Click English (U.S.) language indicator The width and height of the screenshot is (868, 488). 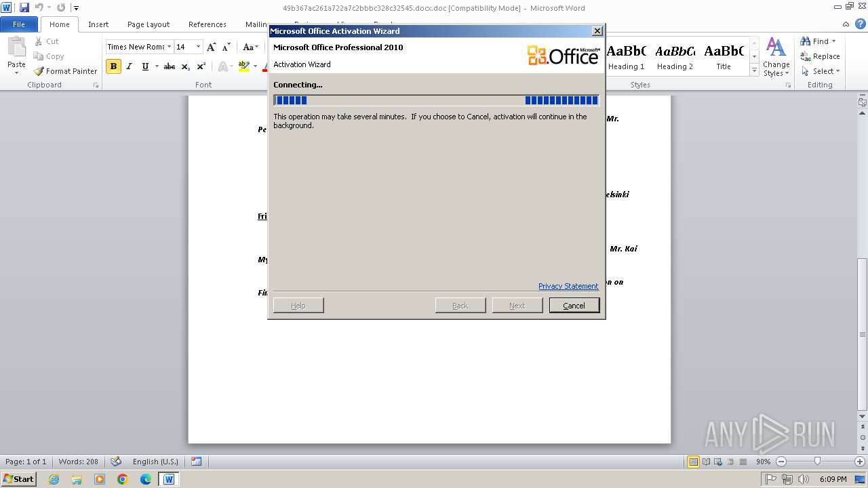click(x=155, y=462)
